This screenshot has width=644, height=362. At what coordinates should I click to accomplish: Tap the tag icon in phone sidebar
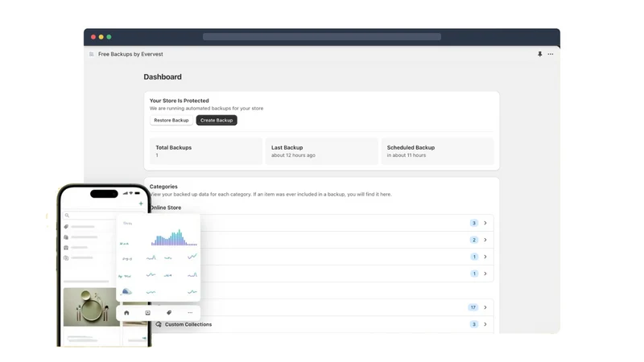[66, 227]
